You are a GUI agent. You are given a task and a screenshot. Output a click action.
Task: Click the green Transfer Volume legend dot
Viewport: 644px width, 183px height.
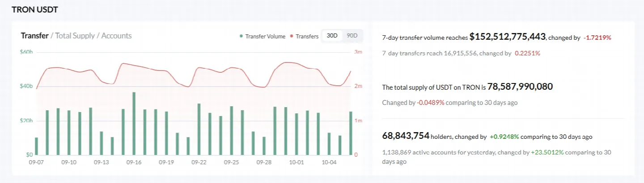click(x=241, y=37)
